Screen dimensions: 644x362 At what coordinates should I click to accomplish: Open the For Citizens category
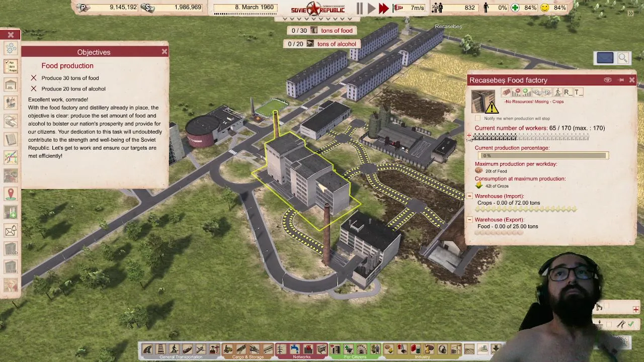pos(355,357)
